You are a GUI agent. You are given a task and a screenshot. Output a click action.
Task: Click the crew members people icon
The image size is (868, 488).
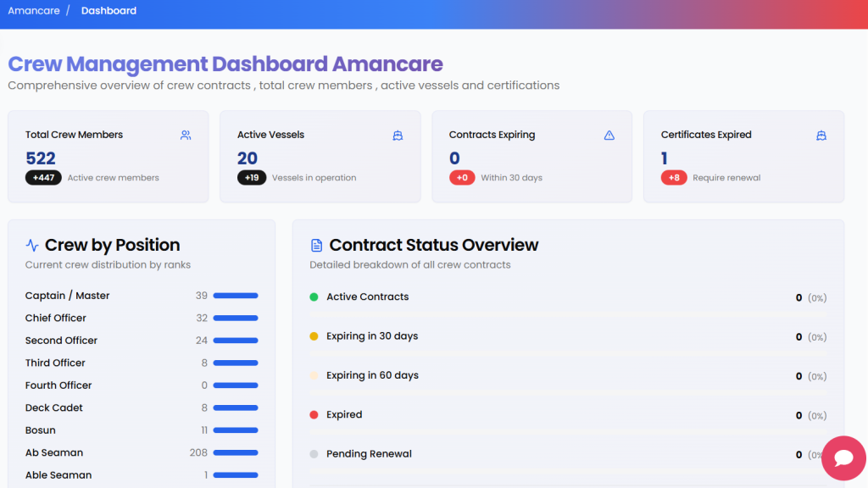point(186,135)
